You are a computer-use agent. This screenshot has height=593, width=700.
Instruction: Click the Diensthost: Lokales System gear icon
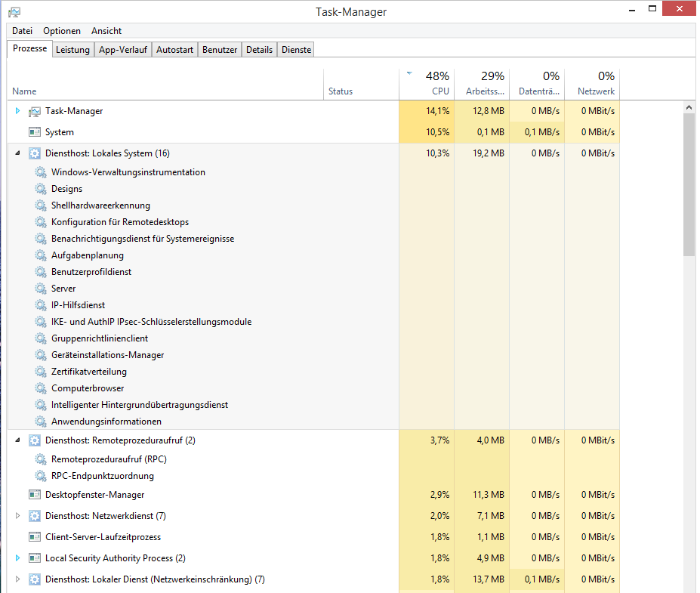coord(35,153)
